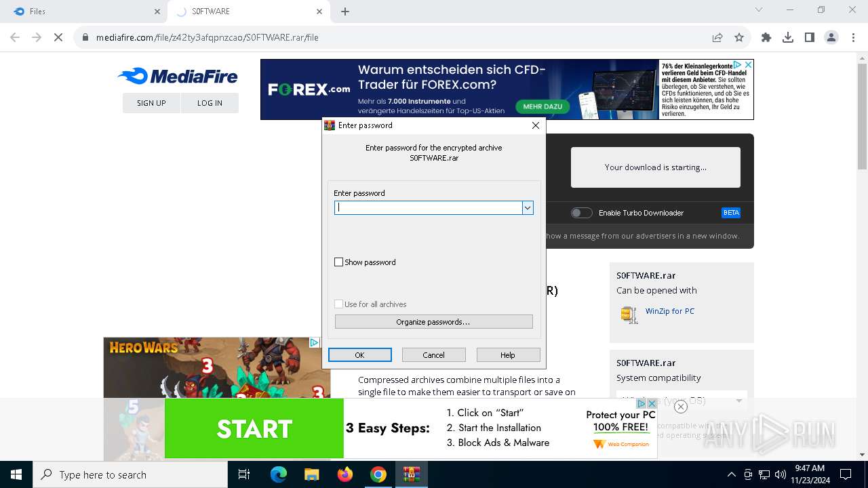Screen dimensions: 868x488
Task: Click the share page icon in address bar
Action: [717, 37]
